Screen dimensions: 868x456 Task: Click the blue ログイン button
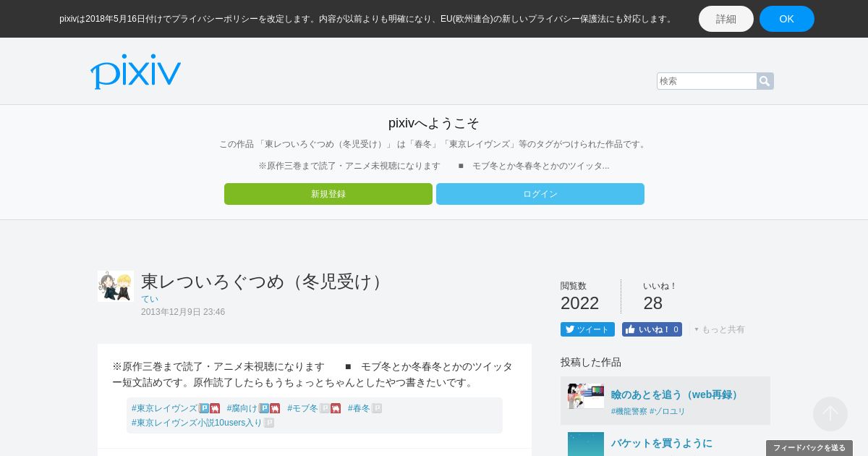(x=540, y=194)
